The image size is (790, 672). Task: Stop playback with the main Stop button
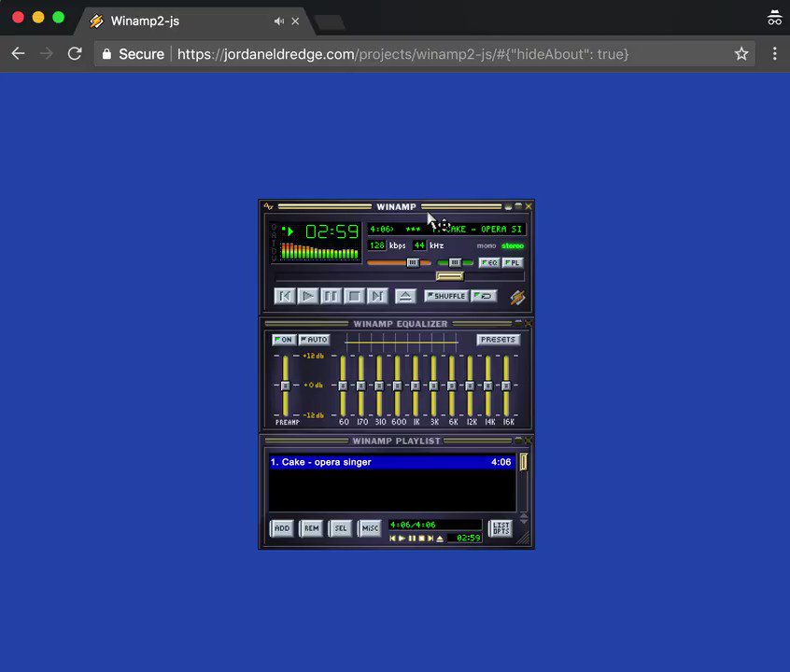[354, 296]
